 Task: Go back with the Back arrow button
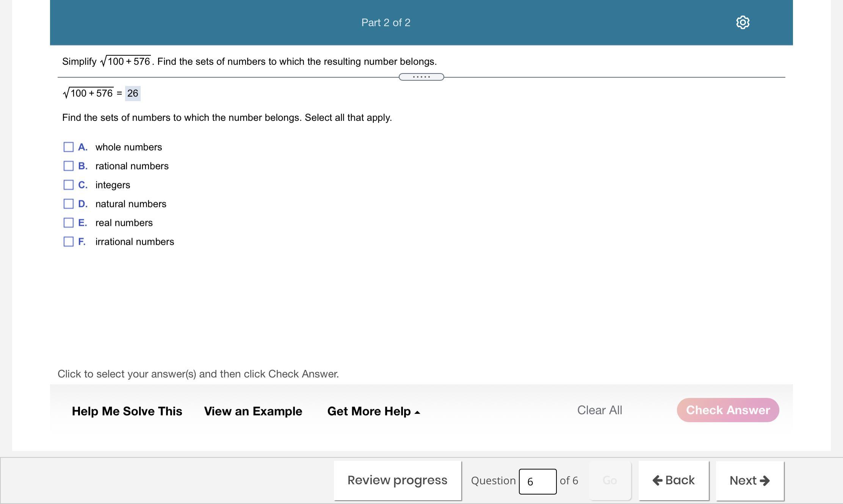(x=674, y=480)
